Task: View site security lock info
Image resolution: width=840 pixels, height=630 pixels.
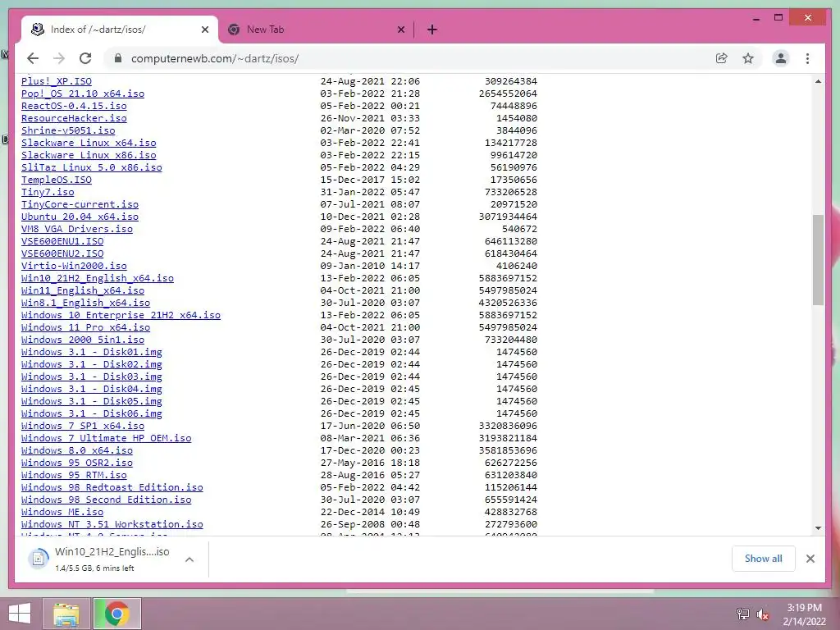Action: pos(118,58)
